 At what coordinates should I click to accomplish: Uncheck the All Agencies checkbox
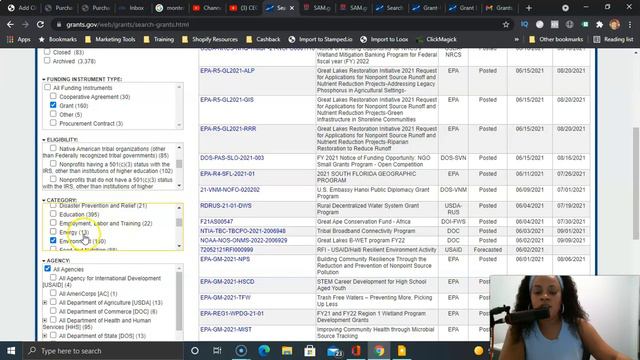(47, 269)
